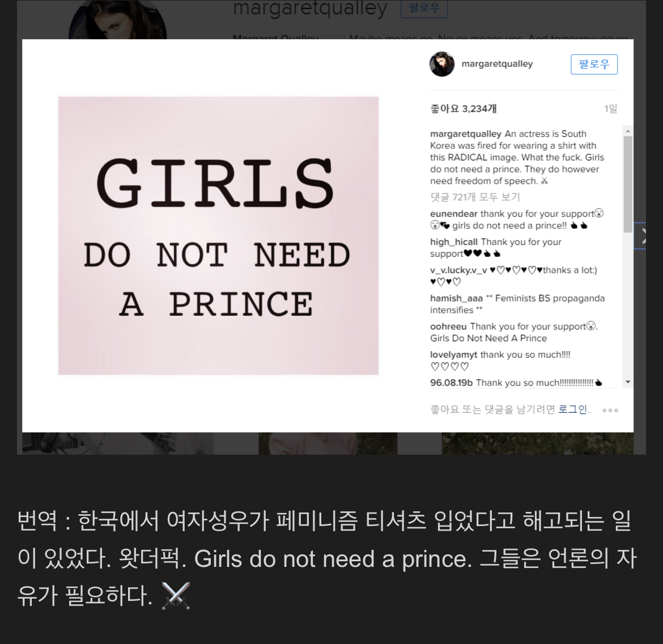663x644 pixels.
Task: Open v_v.lucky.v_v commenter profile
Action: click(458, 270)
